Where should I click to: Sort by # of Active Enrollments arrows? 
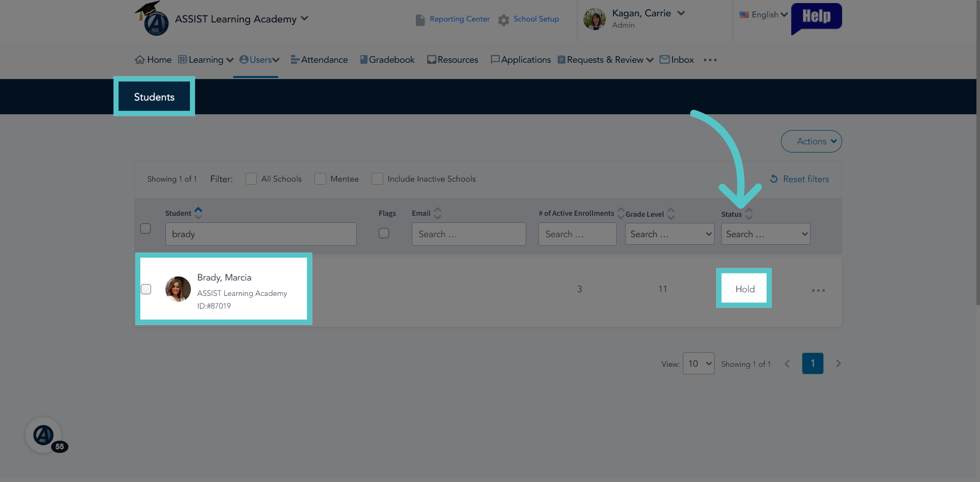(x=621, y=213)
